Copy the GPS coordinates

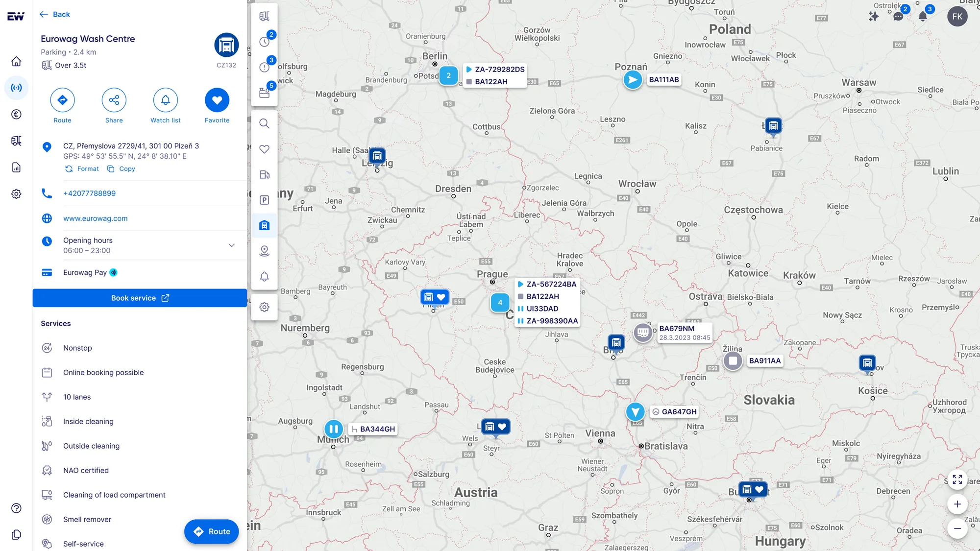click(121, 168)
